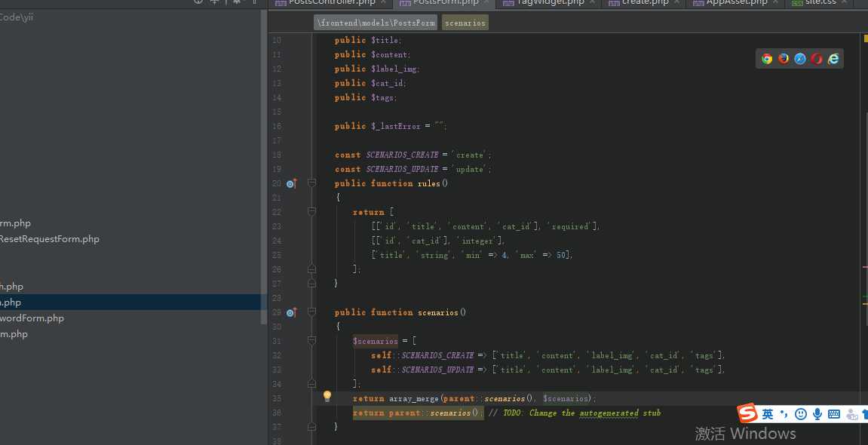Viewport: 868px width, 445px height.
Task: Click the fold end marker at line 26
Action: click(x=311, y=269)
